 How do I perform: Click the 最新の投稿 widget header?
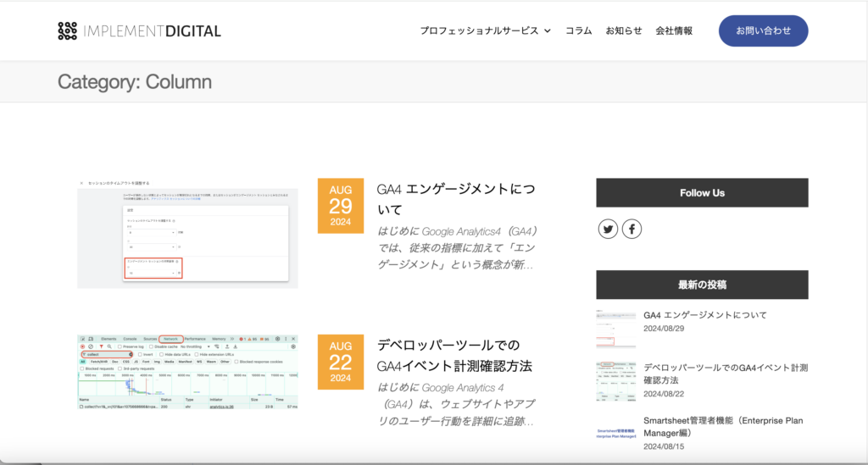click(x=702, y=285)
